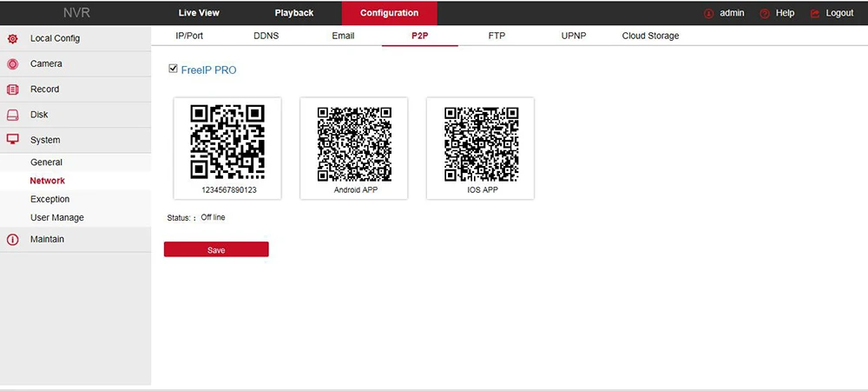This screenshot has height=391, width=868.
Task: Click the Logout icon
Action: click(815, 13)
